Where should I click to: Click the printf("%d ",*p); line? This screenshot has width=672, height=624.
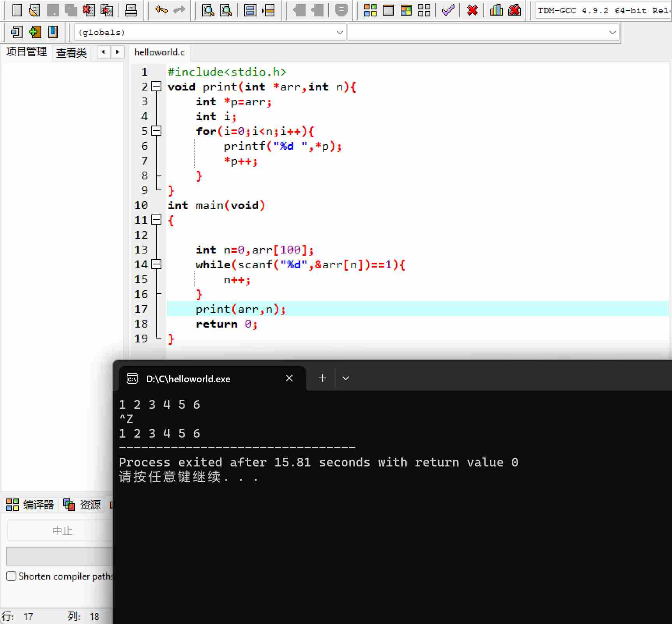283,146
